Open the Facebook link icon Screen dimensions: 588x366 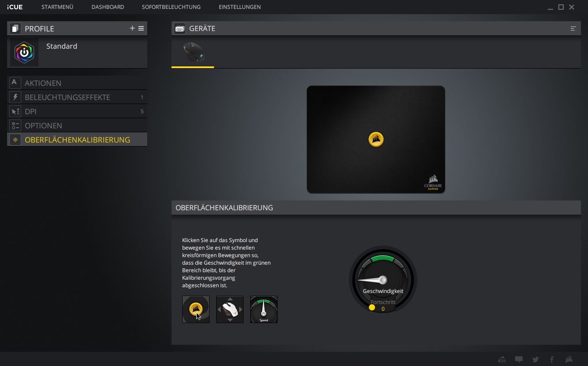(552, 359)
